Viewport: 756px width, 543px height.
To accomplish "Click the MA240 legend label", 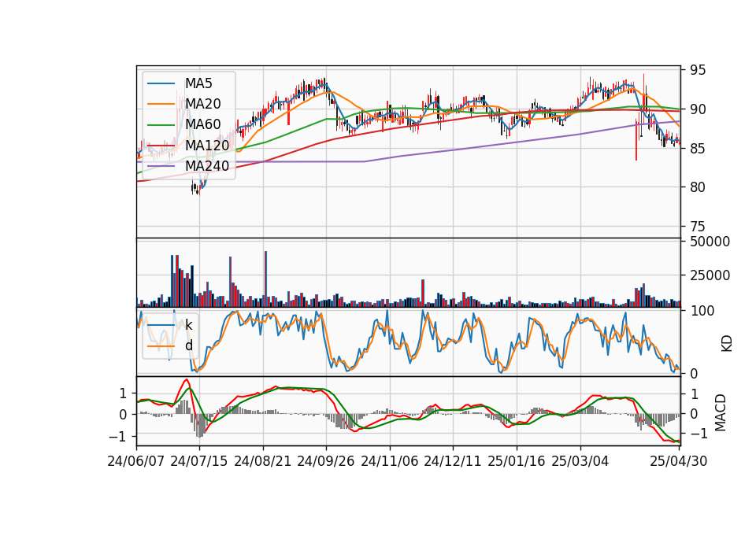I will click(x=207, y=166).
